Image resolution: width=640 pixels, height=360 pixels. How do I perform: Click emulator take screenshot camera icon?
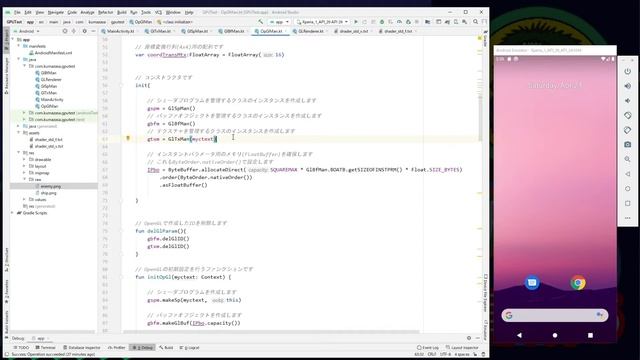coord(628,144)
